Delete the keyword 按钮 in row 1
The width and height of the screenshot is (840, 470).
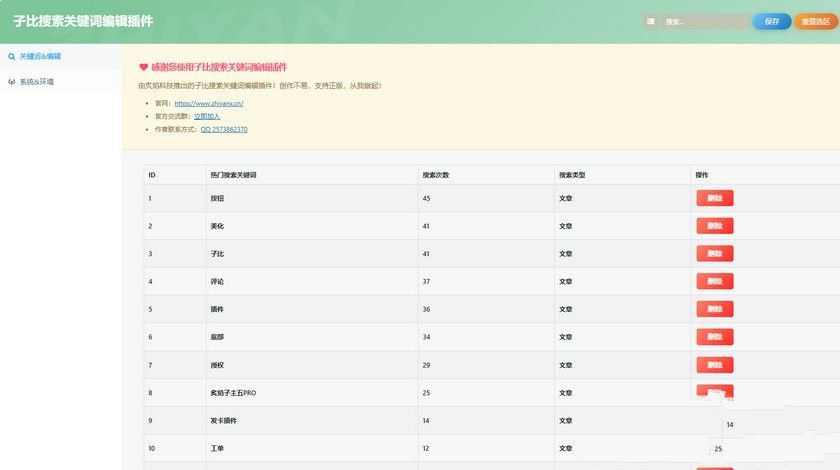tap(714, 198)
